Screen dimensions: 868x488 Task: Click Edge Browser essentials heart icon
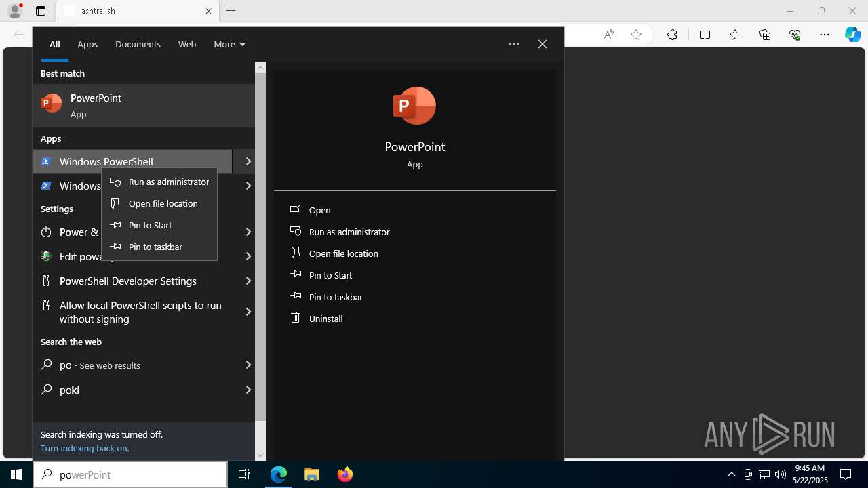tap(795, 35)
